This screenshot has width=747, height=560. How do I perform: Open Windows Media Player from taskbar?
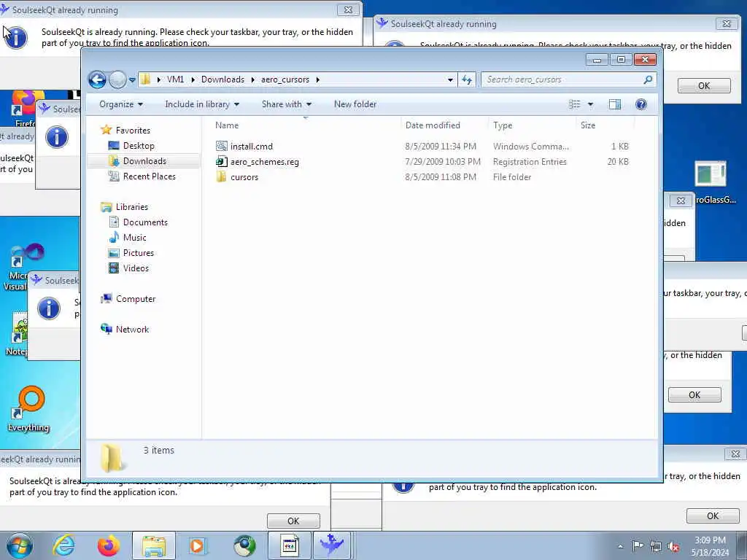197,545
